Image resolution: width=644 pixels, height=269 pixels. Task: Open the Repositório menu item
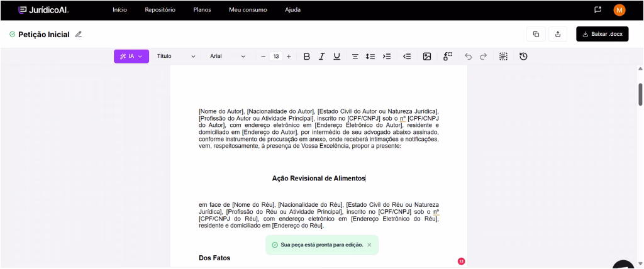160,10
